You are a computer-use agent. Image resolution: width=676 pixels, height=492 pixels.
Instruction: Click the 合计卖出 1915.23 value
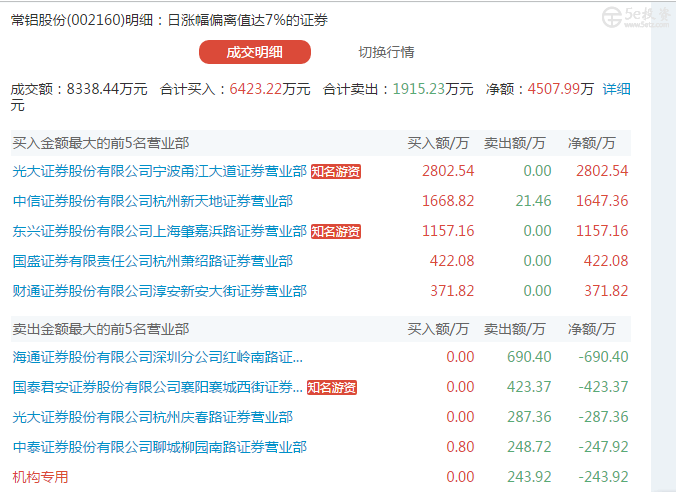click(419, 89)
